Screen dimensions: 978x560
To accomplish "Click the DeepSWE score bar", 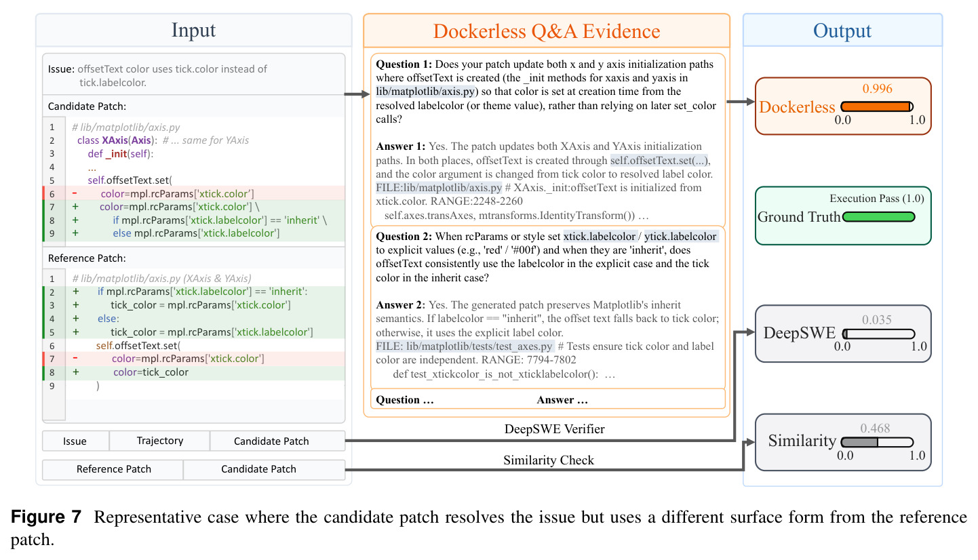I will [878, 334].
